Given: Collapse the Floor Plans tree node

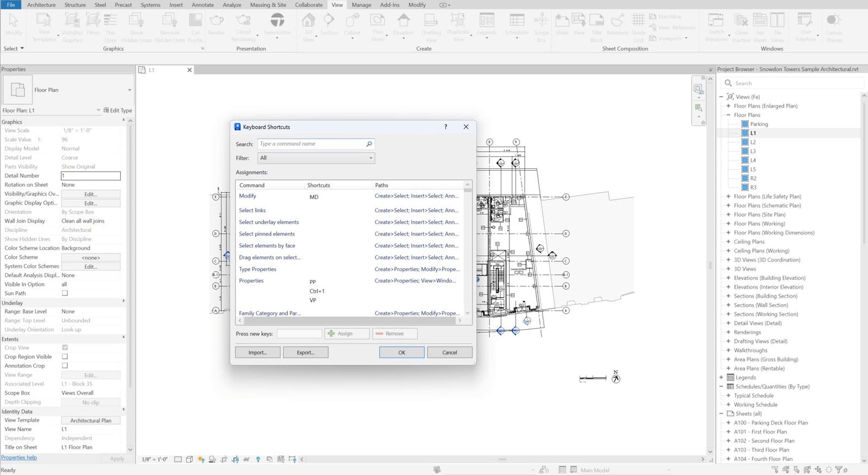Looking at the screenshot, I should tap(729, 115).
